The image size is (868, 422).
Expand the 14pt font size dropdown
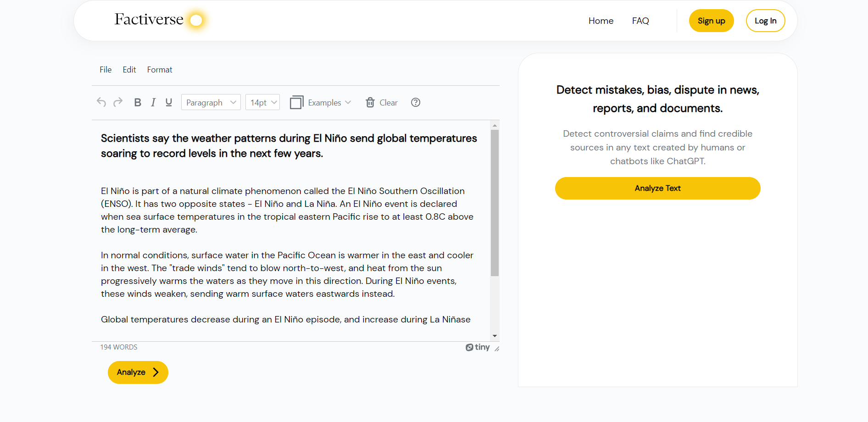263,102
